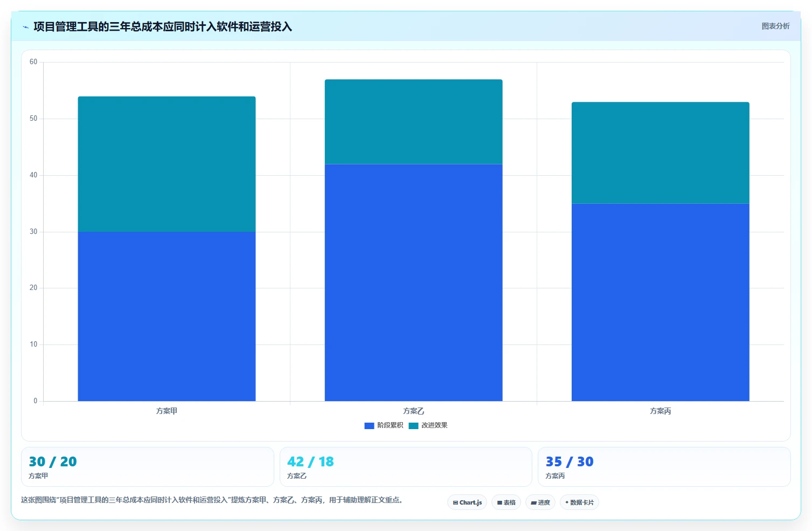The height and width of the screenshot is (531, 812).
Task: Click the description text starting 这张图围绕
Action: (212, 500)
